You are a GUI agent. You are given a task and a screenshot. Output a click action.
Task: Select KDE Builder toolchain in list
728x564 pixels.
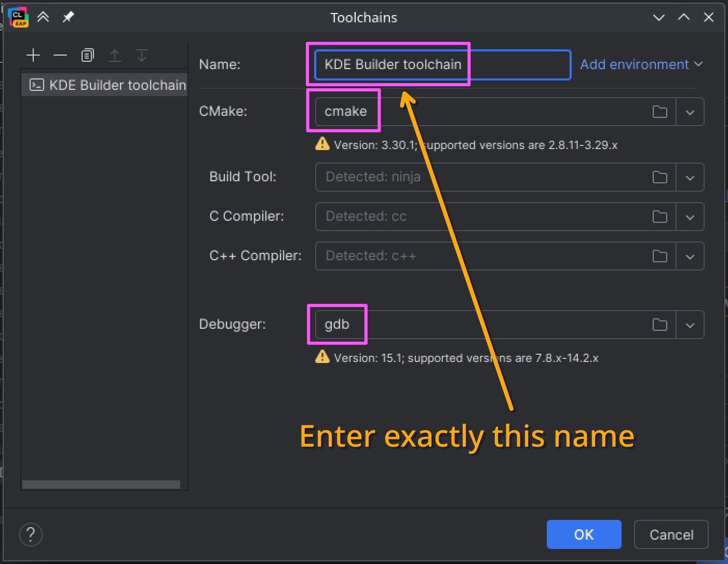104,85
